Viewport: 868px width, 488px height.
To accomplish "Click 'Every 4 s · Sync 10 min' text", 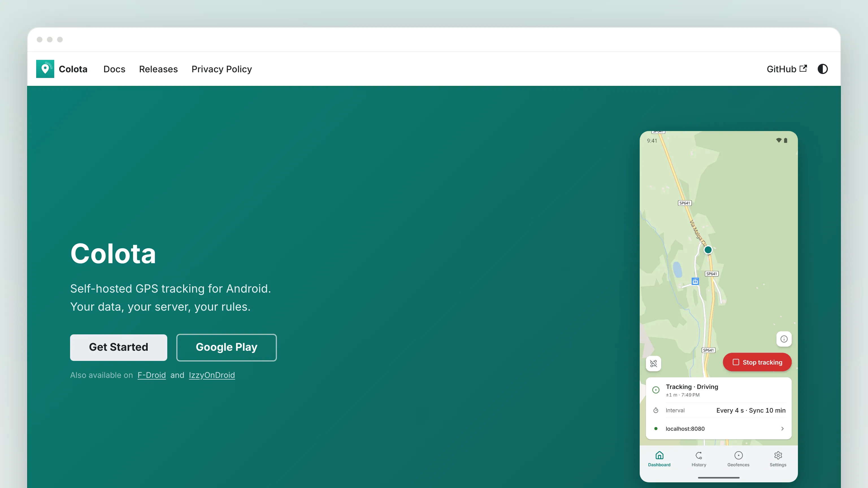I will 751,410.
